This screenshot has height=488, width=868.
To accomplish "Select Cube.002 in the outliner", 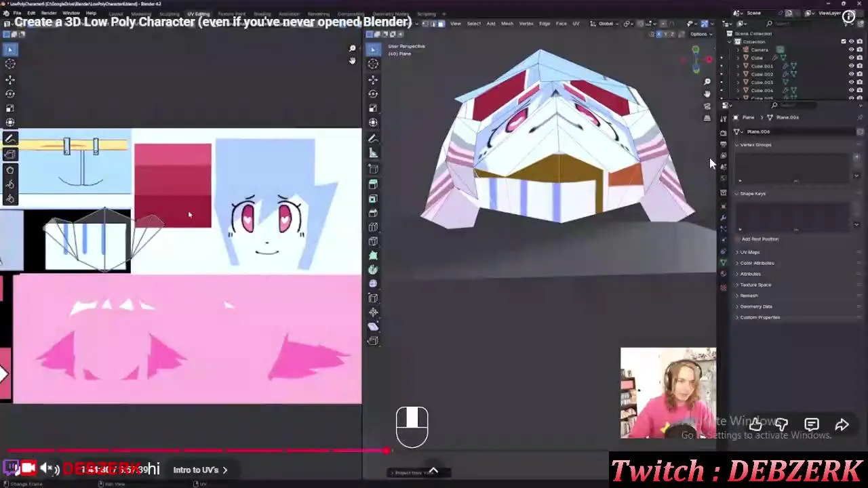I will click(x=762, y=74).
